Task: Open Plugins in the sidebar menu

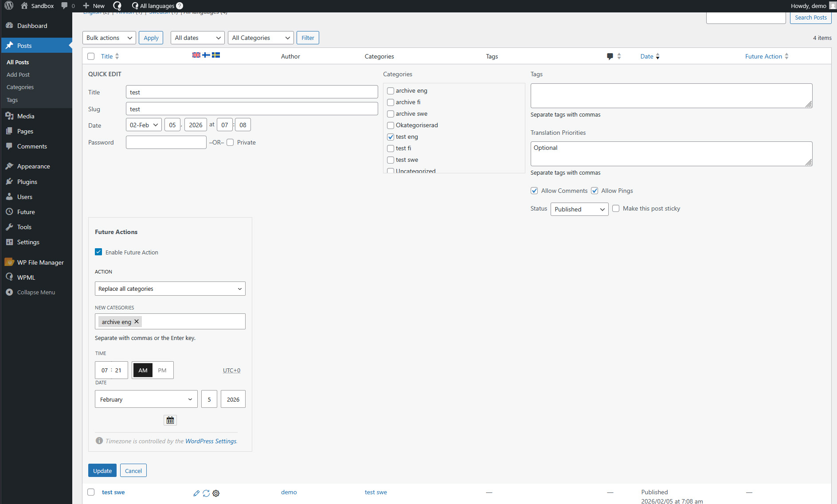Action: (27, 182)
